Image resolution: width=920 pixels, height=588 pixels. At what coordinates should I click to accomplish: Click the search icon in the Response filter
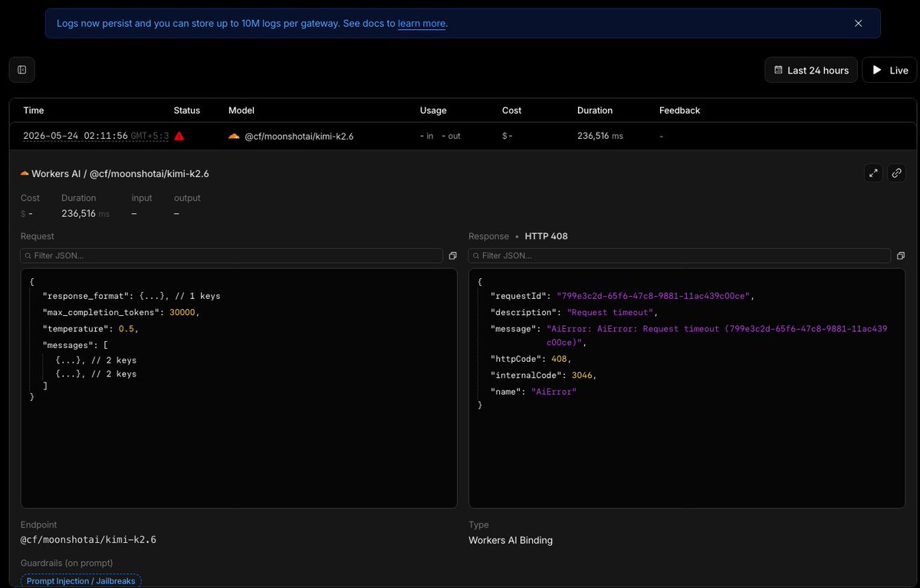[x=477, y=255]
